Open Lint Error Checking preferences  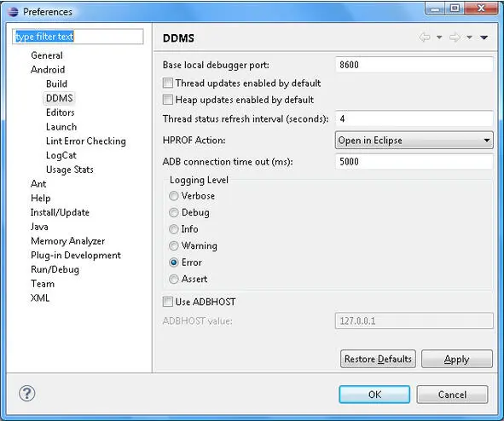click(86, 141)
